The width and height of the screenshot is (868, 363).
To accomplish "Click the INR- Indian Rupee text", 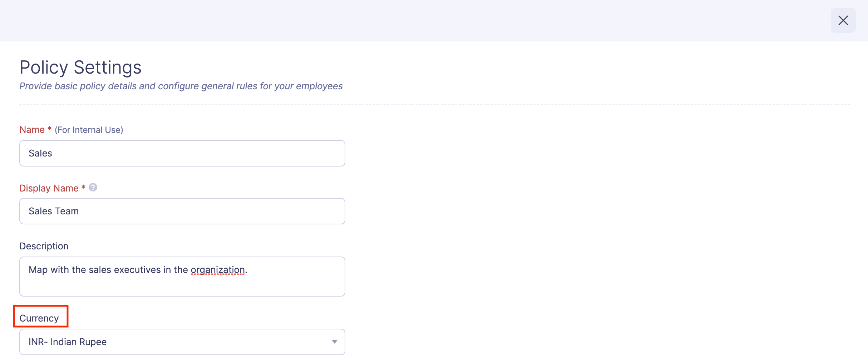I will tap(68, 342).
